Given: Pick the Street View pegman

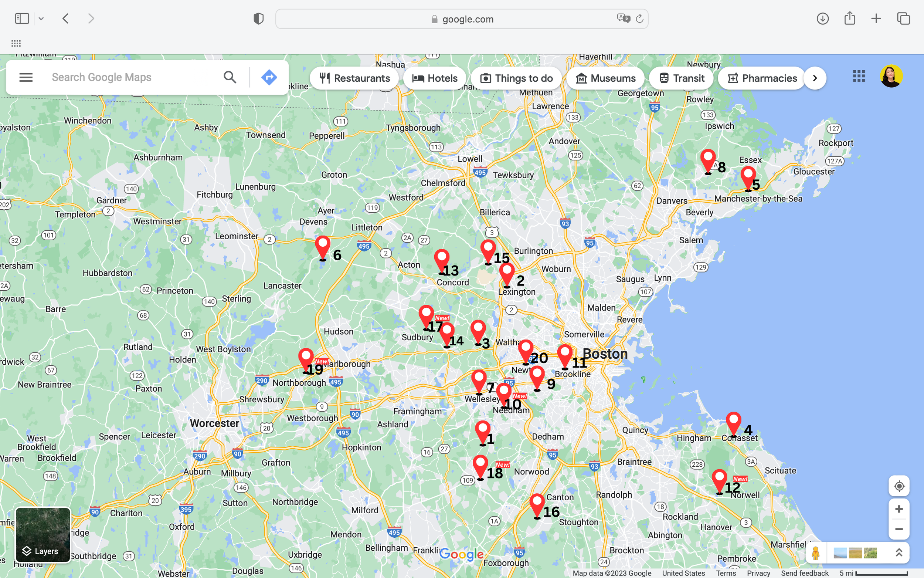Looking at the screenshot, I should 815,553.
